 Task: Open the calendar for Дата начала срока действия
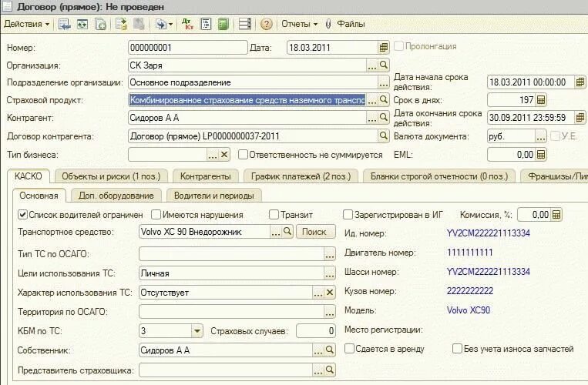tap(580, 82)
